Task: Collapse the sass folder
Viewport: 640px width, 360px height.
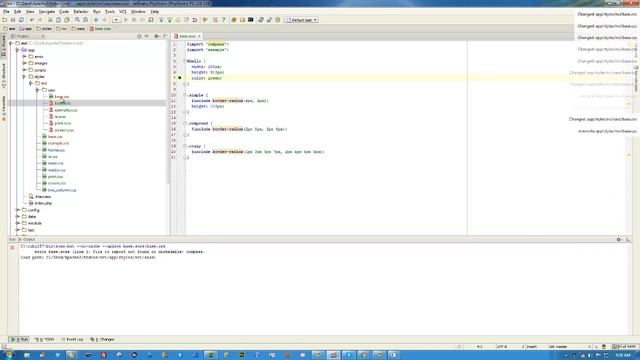Action: [38, 90]
